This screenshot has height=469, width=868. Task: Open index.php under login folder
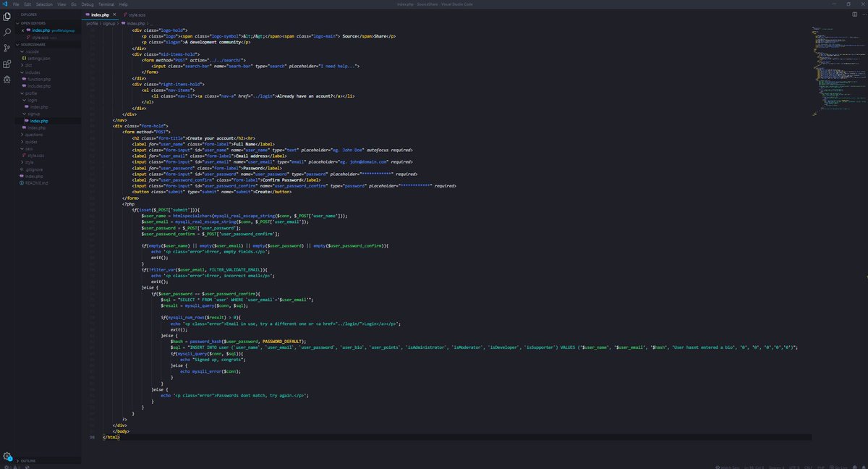48,107
